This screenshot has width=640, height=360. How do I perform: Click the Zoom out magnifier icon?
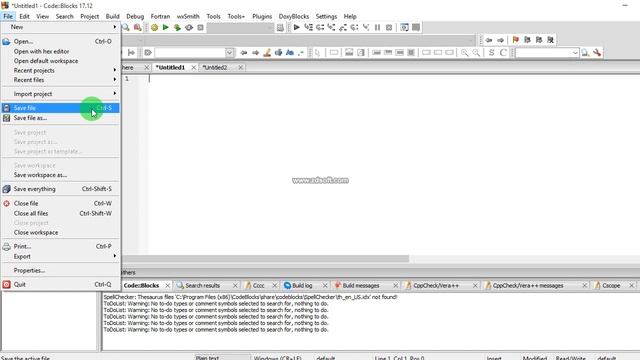click(476, 53)
